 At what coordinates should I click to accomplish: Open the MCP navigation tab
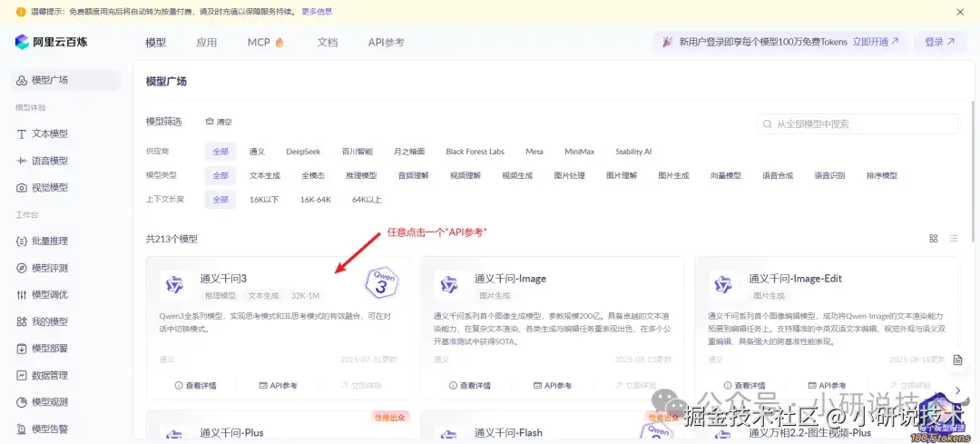(x=266, y=43)
